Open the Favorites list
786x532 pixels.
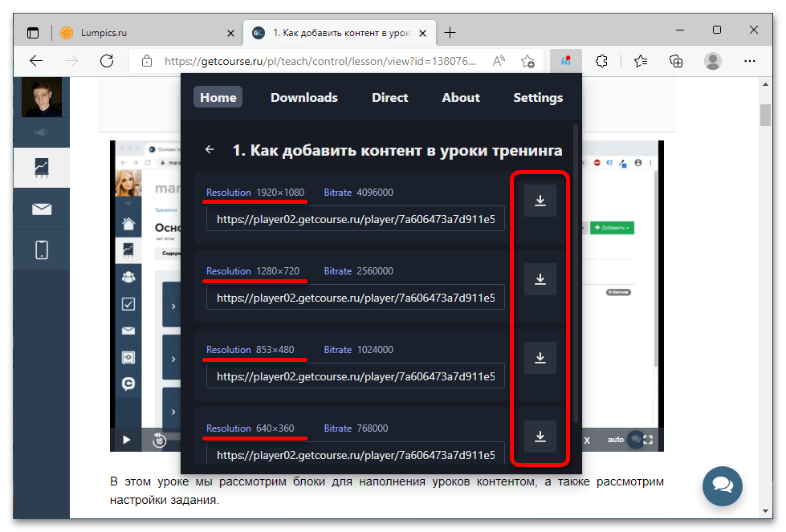[x=640, y=61]
